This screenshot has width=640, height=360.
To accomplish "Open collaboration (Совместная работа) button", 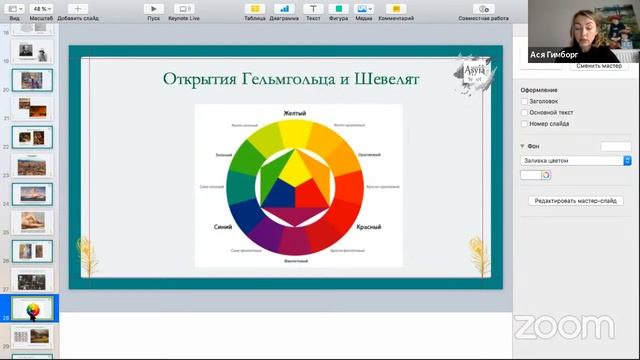I will click(x=484, y=9).
